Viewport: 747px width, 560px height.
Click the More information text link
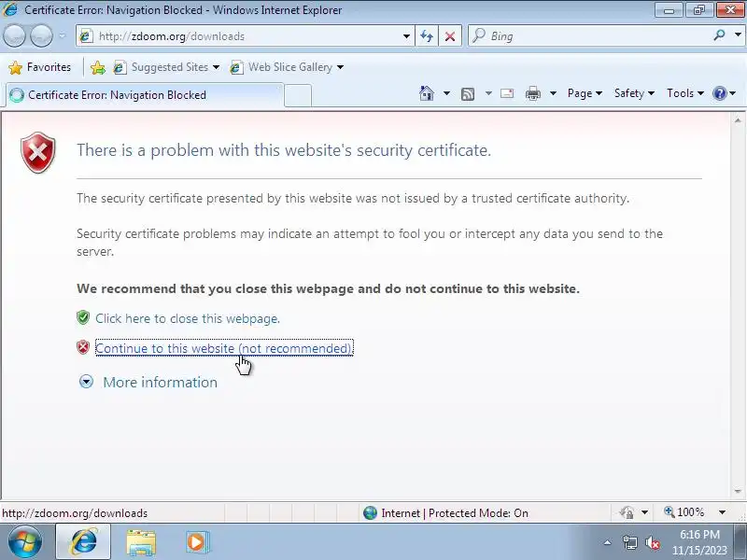pyautogui.click(x=160, y=383)
